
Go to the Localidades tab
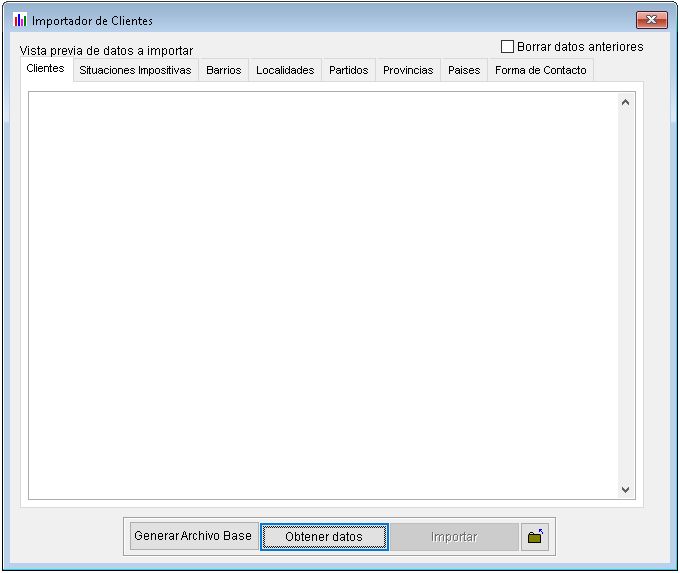(285, 71)
